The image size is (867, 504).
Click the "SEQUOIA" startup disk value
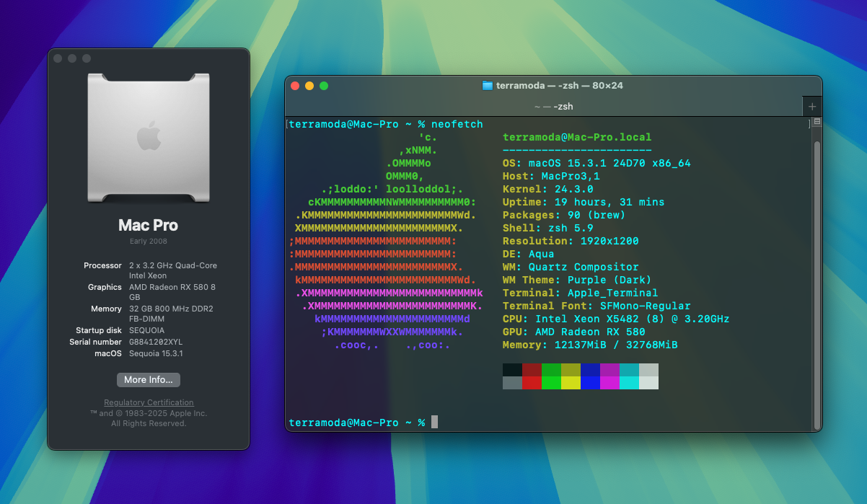(x=147, y=331)
